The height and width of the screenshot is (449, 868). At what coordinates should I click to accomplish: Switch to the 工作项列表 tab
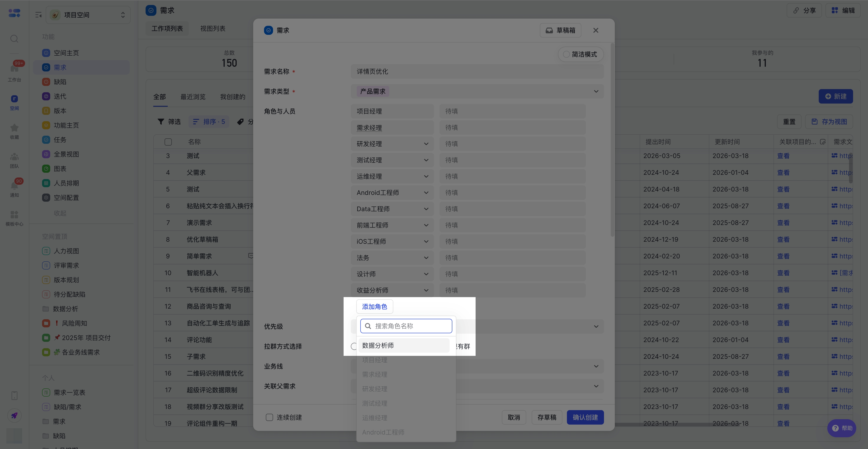(x=167, y=28)
